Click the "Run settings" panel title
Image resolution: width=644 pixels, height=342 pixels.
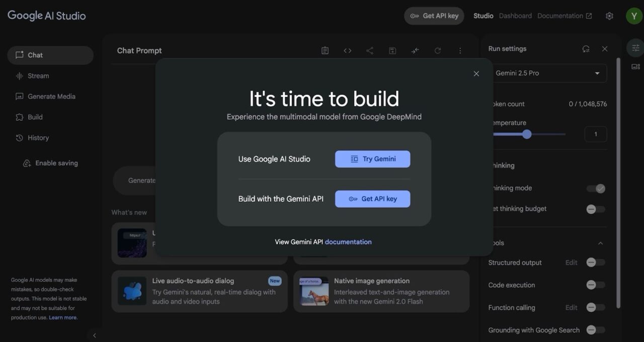point(507,49)
